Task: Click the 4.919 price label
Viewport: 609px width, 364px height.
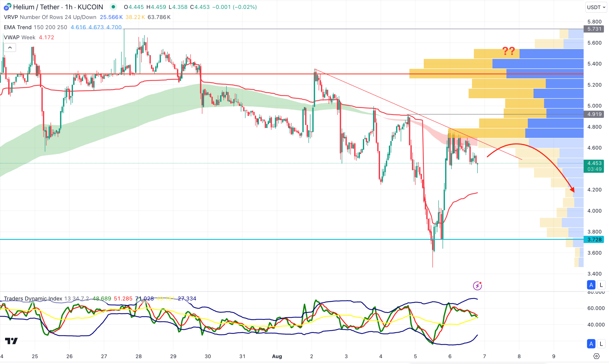Action: [x=594, y=114]
